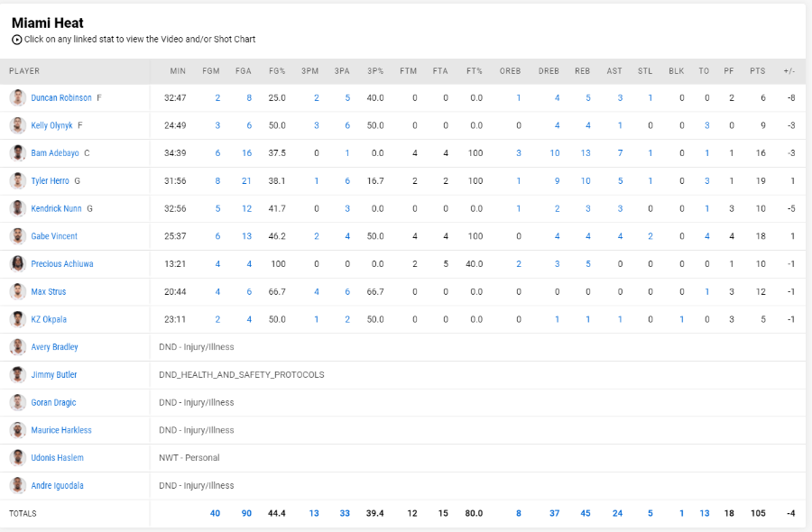The width and height of the screenshot is (812, 532).
Task: Click Max Strus's headshot thumbnail
Action: (x=18, y=291)
